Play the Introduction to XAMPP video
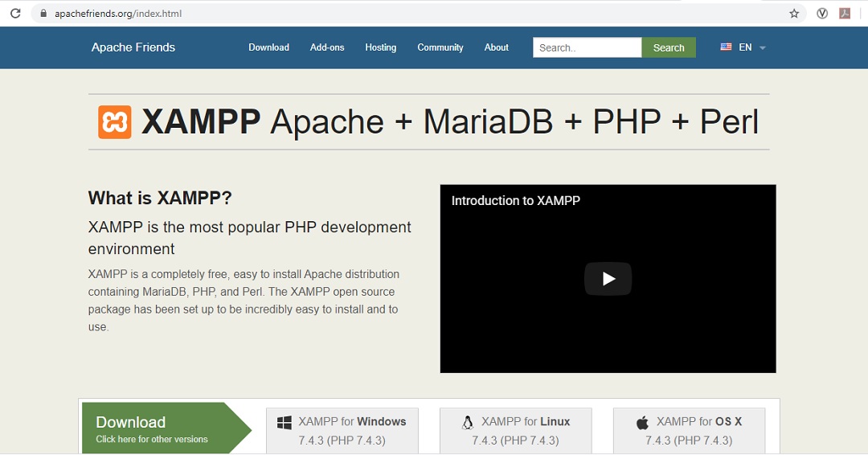Image resolution: width=868 pixels, height=455 pixels. (x=608, y=278)
